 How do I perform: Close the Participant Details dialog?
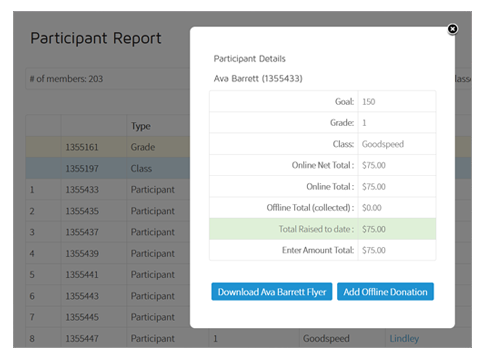(452, 29)
